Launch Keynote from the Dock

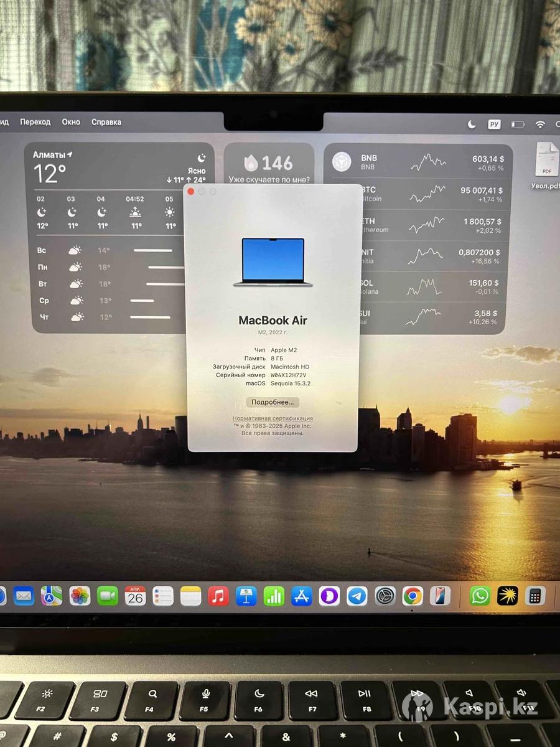[246, 596]
